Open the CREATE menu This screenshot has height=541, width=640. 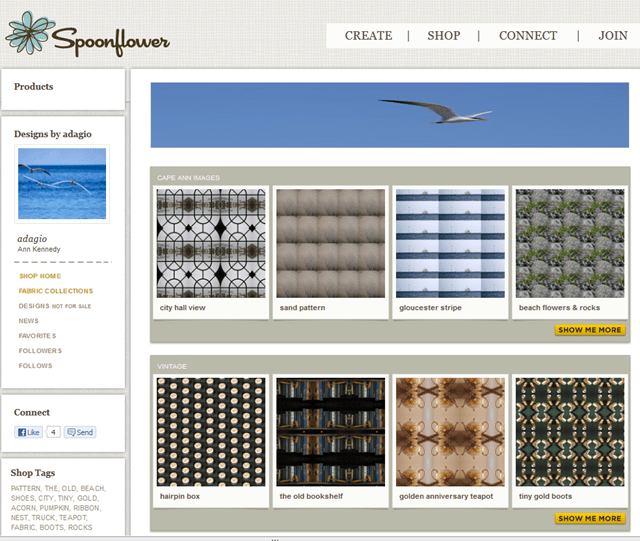368,36
